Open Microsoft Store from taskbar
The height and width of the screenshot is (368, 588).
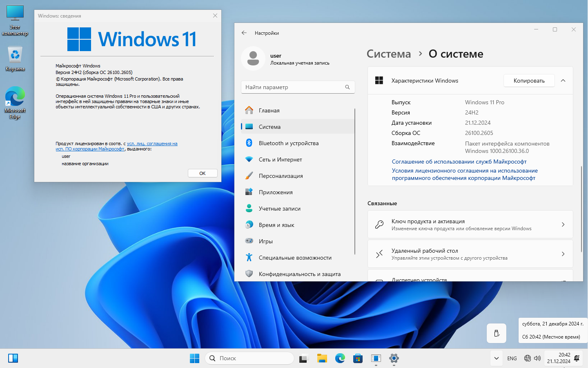pos(358,358)
